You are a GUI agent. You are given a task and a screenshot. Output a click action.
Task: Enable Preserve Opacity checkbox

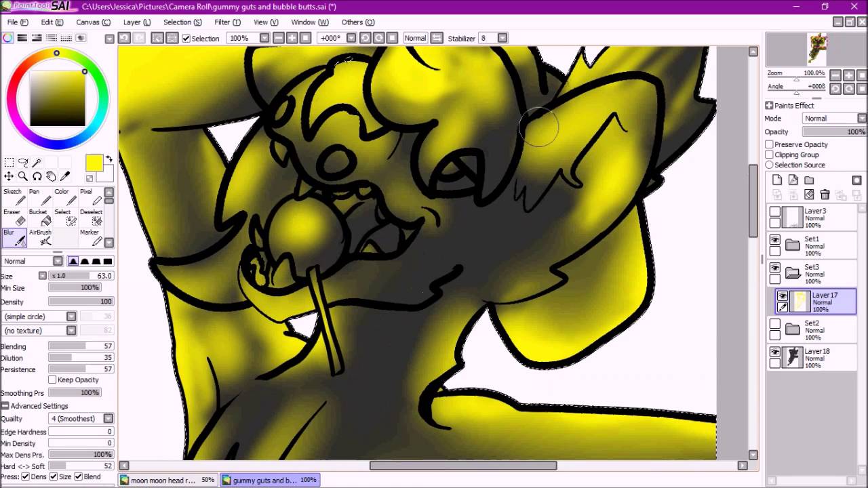769,144
